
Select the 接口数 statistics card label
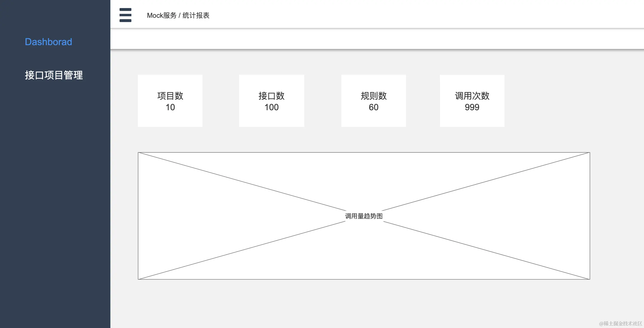coord(271,96)
